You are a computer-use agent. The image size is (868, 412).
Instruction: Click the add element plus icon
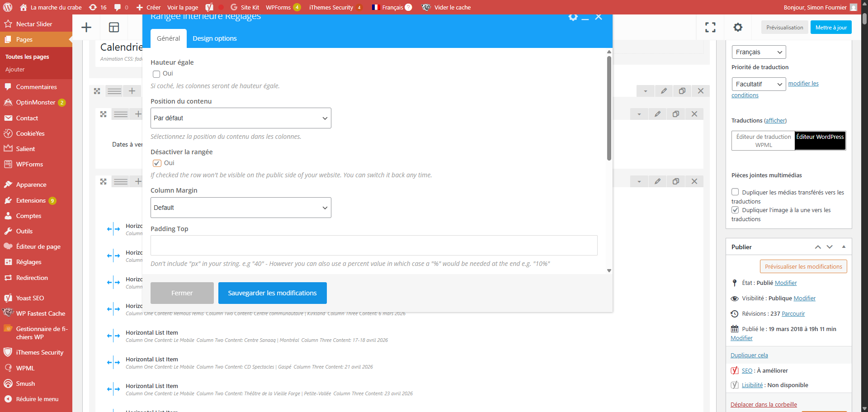coord(86,28)
